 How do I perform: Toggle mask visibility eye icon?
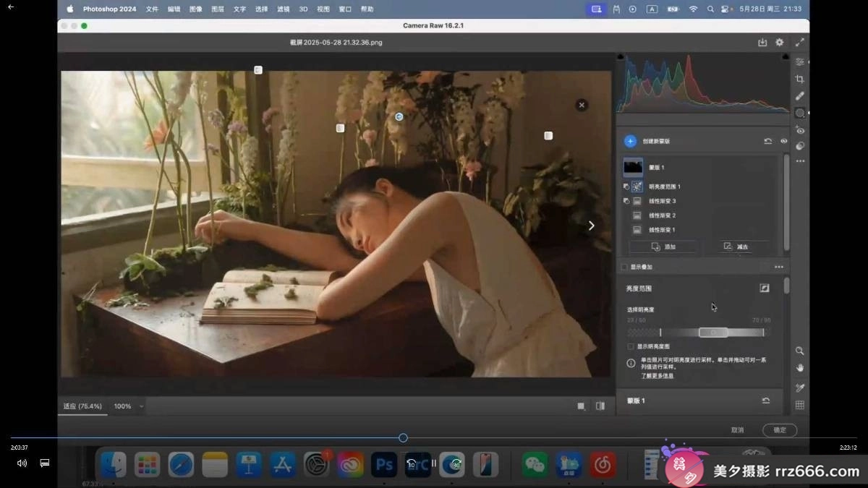point(783,141)
